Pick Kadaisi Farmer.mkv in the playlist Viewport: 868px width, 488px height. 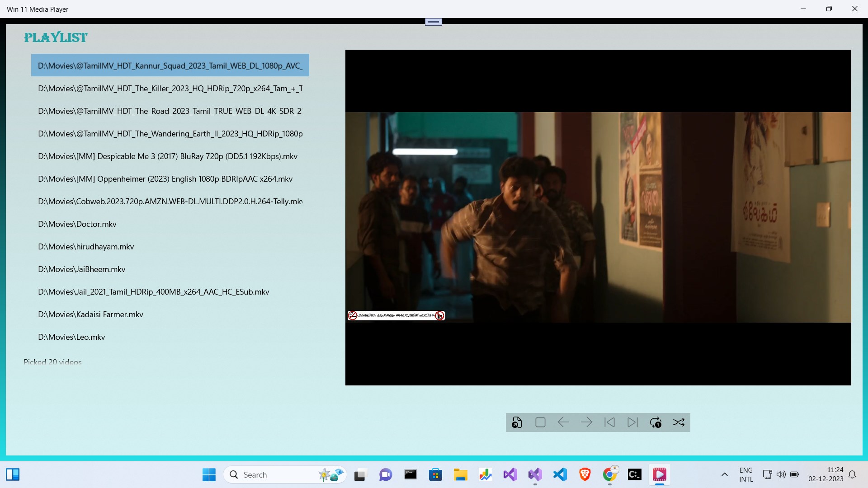coord(170,314)
